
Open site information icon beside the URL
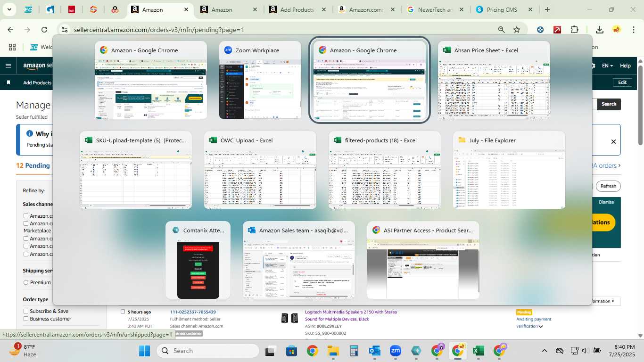pyautogui.click(x=65, y=30)
